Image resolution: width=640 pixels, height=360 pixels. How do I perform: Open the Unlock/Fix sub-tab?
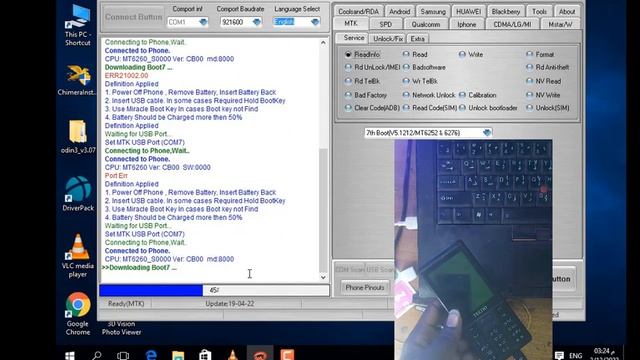pos(388,39)
